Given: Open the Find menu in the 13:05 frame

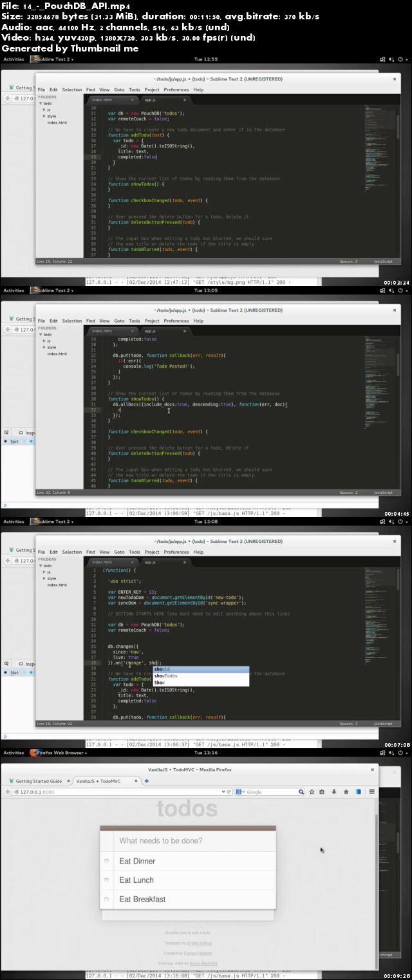Looking at the screenshot, I should 90,321.
